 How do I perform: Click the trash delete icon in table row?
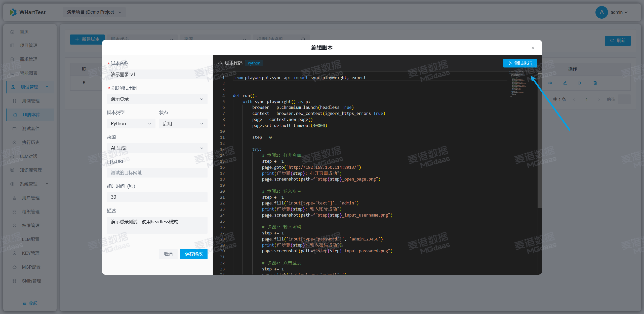pos(595,83)
